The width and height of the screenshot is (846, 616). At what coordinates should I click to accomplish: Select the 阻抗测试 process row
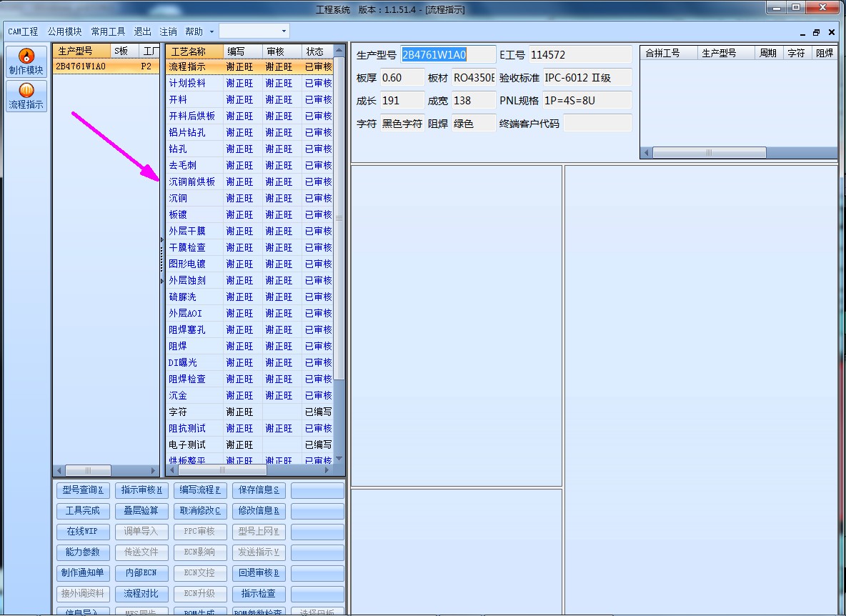point(250,428)
